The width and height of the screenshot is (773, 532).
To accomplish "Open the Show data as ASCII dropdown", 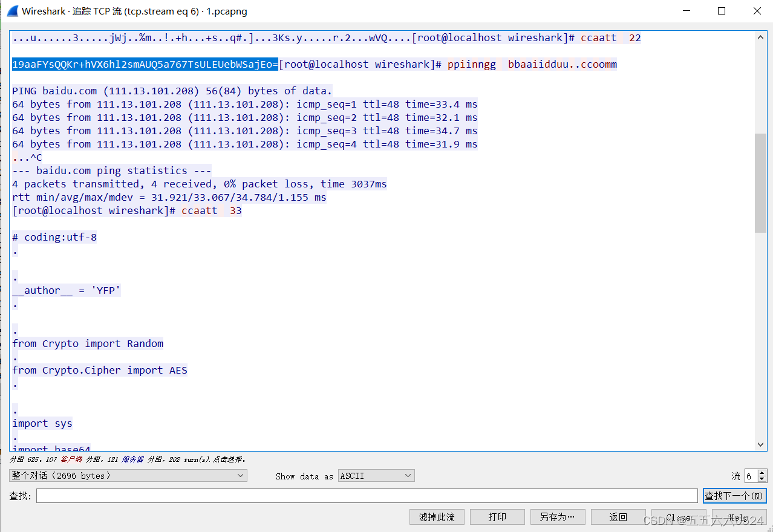I will coord(376,476).
